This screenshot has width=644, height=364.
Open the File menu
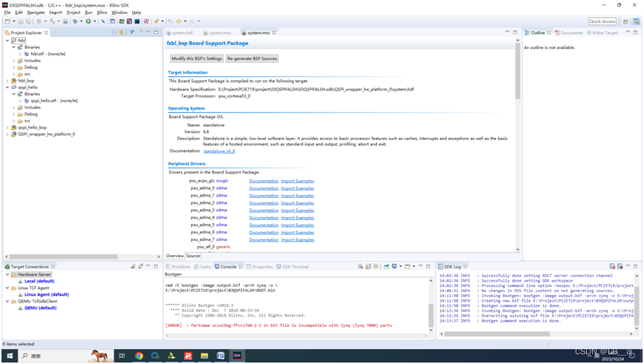click(7, 13)
